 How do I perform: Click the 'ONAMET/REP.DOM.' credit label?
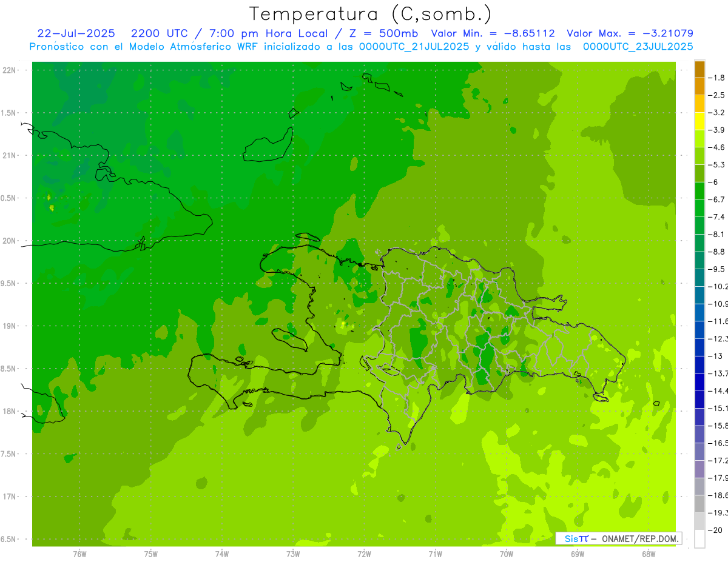[640, 538]
